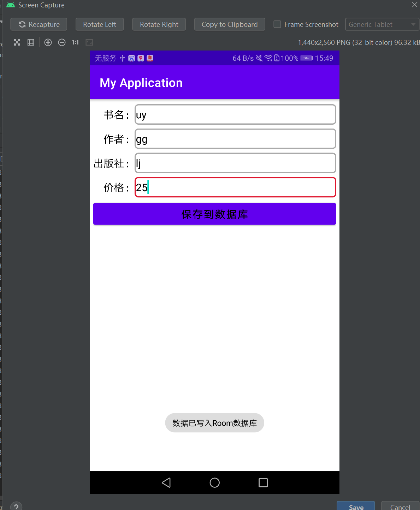Copy screenshot to clipboard

(x=230, y=24)
